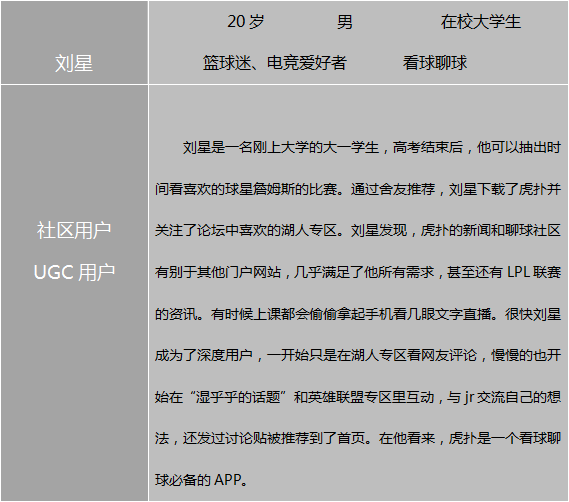The image size is (569, 502).
Task: Click the 社区用户 label
Action: tap(74, 230)
